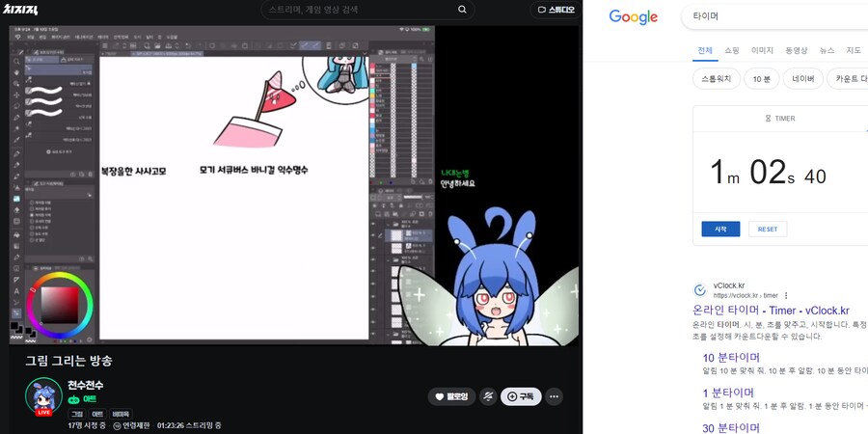Switch to the 동영상 results tab
This screenshot has height=434, width=868.
click(x=797, y=50)
